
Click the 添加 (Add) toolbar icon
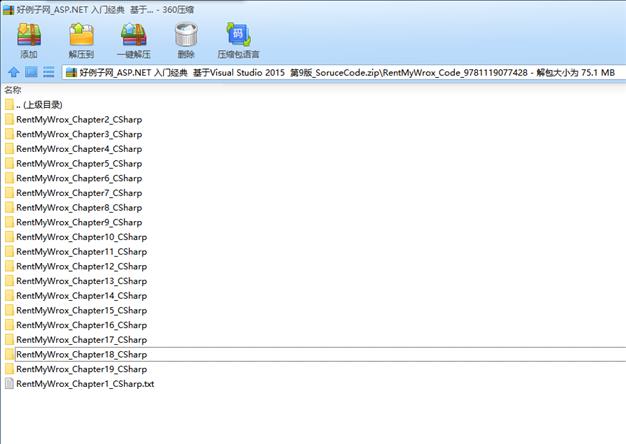29,35
